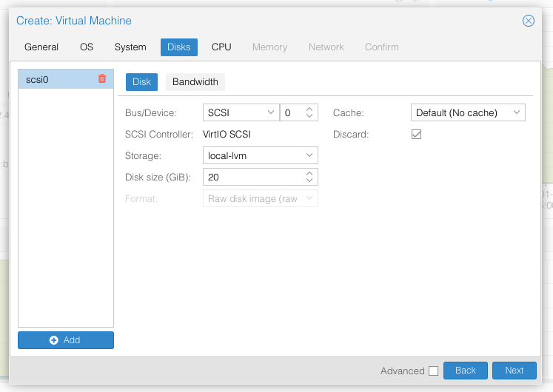Image resolution: width=553 pixels, height=392 pixels.
Task: Click the Disk size input field
Action: [x=252, y=178]
